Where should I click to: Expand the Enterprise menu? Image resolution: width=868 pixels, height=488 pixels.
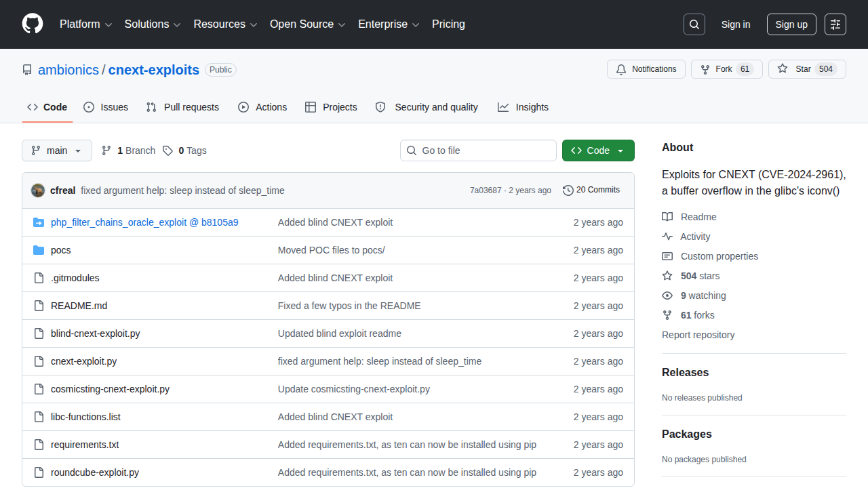coord(389,24)
